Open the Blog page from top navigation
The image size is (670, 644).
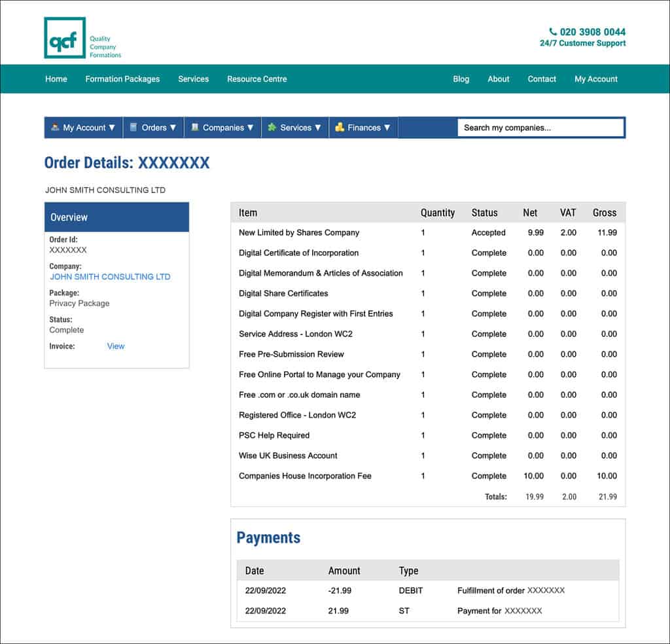pos(461,79)
